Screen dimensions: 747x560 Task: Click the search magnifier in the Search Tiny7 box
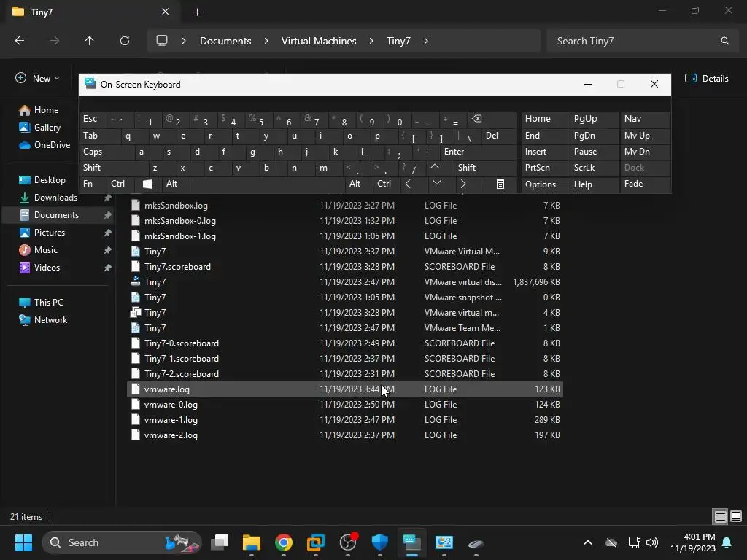tap(724, 41)
